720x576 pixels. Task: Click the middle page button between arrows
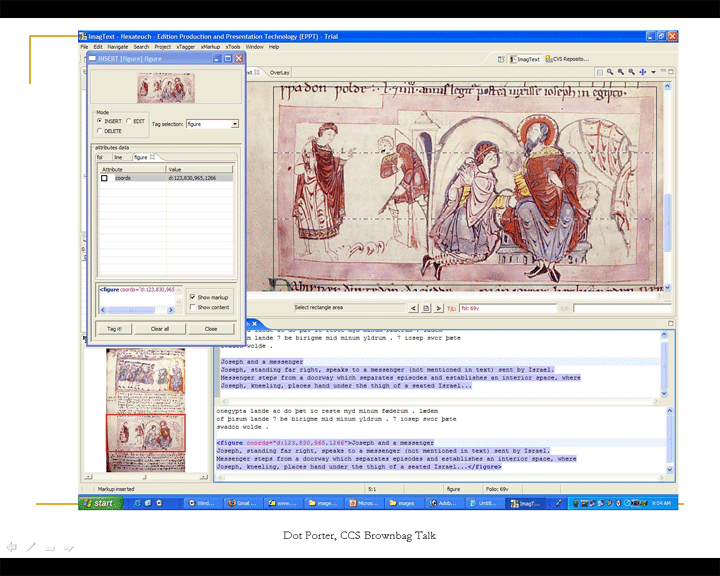(426, 308)
